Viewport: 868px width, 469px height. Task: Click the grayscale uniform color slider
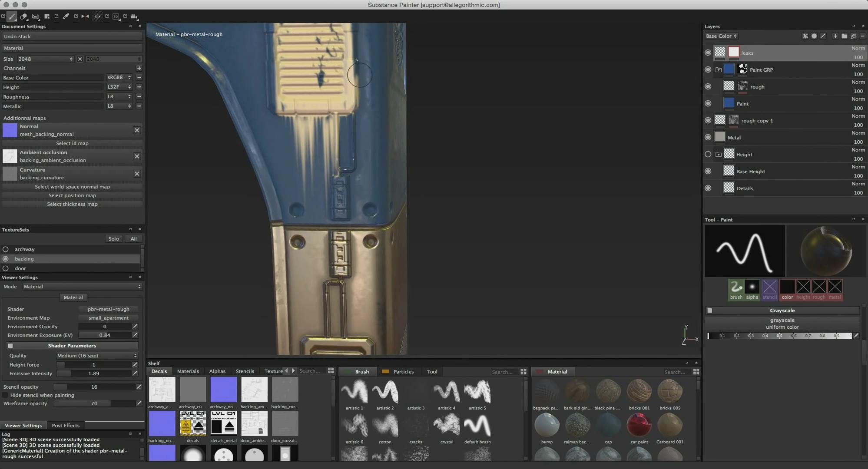[780, 336]
